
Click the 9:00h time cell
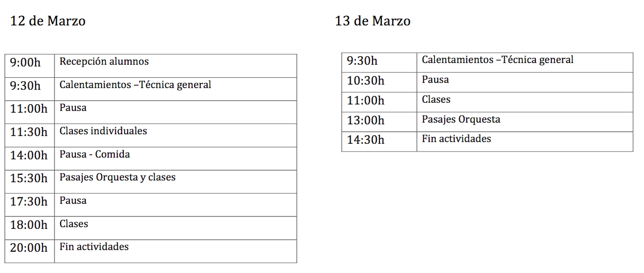(25, 63)
